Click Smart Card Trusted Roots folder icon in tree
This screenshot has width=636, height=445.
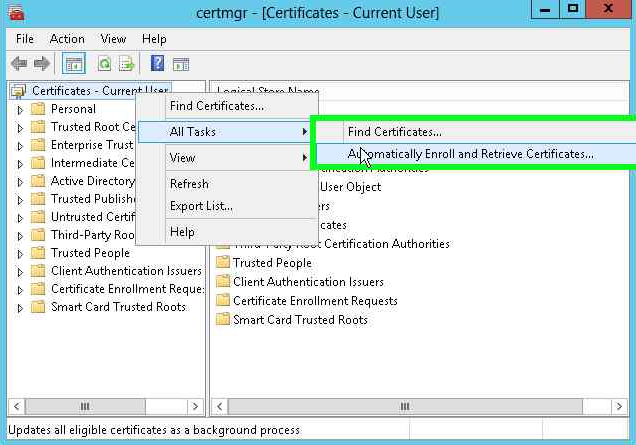(38, 307)
